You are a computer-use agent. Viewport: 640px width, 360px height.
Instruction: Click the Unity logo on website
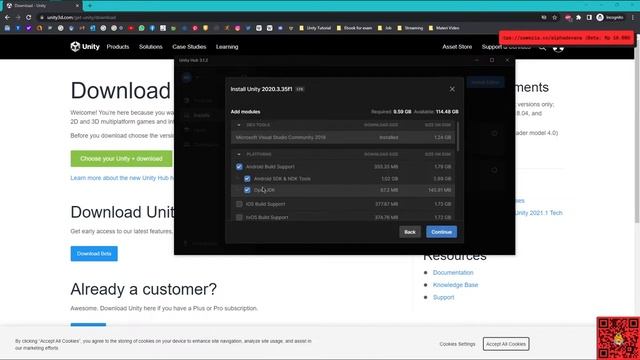tap(85, 47)
